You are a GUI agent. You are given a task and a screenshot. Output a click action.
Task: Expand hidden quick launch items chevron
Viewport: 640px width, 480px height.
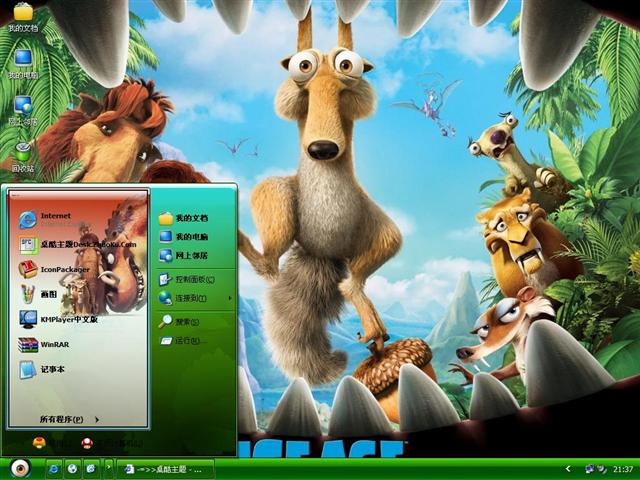109,467
